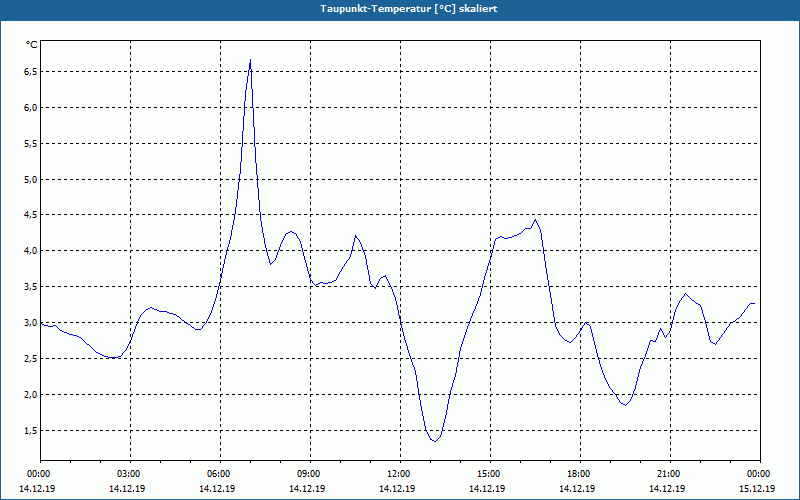The height and width of the screenshot is (500, 800).
Task: Click the 18:00 time label
Action: click(x=579, y=474)
